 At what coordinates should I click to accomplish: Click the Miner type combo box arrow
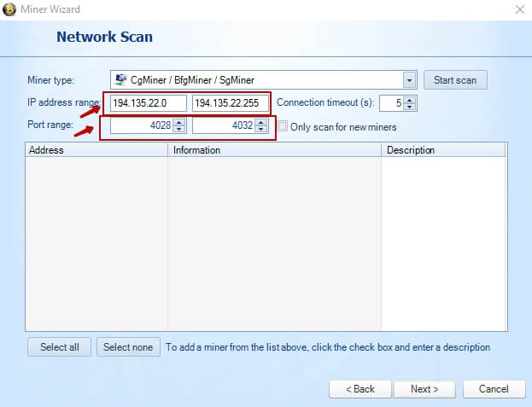pos(410,80)
